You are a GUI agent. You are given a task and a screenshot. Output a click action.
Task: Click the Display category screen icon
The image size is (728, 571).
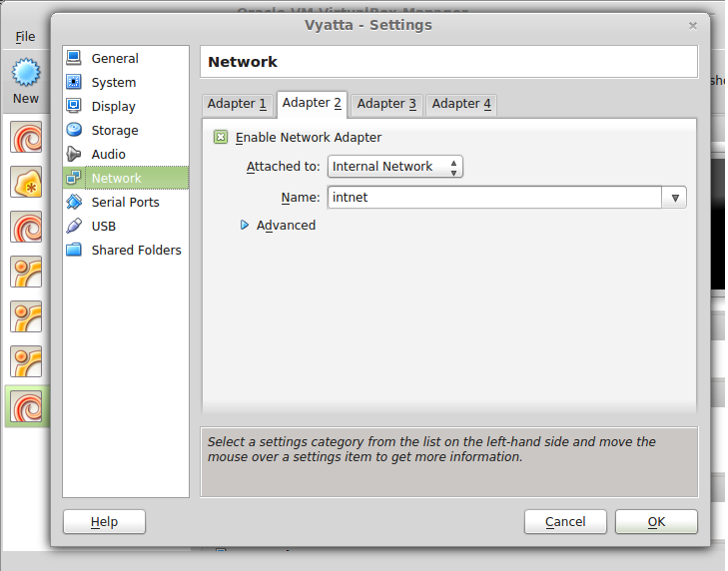pyautogui.click(x=73, y=106)
